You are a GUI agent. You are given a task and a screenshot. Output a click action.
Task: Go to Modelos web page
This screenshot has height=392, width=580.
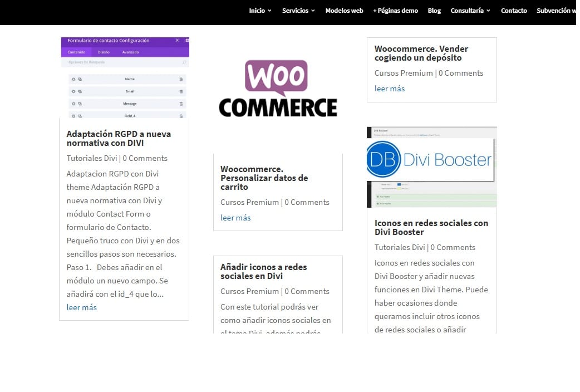[344, 11]
